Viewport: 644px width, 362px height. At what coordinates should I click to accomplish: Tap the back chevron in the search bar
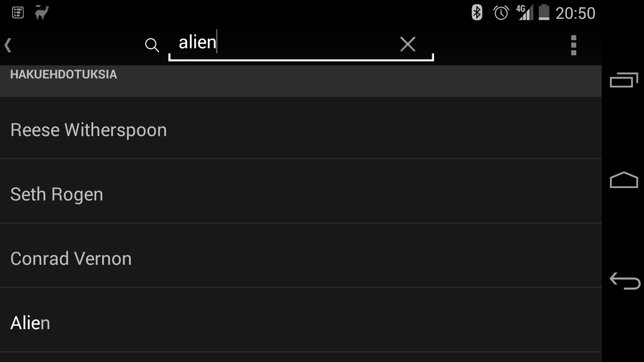[x=8, y=45]
